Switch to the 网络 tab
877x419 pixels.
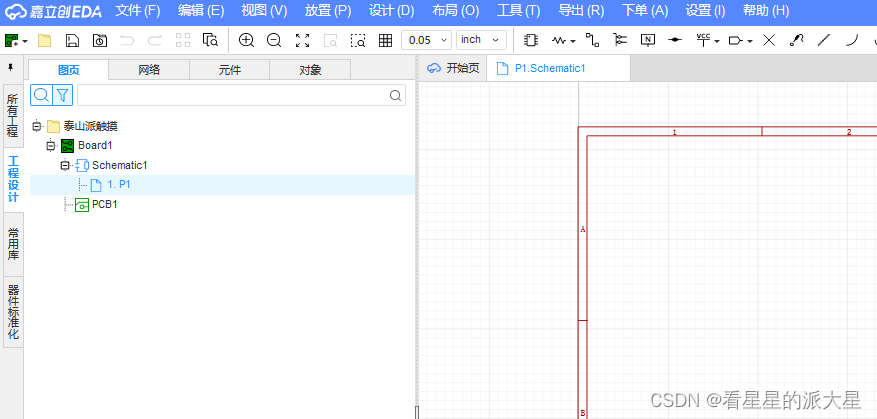pos(149,70)
